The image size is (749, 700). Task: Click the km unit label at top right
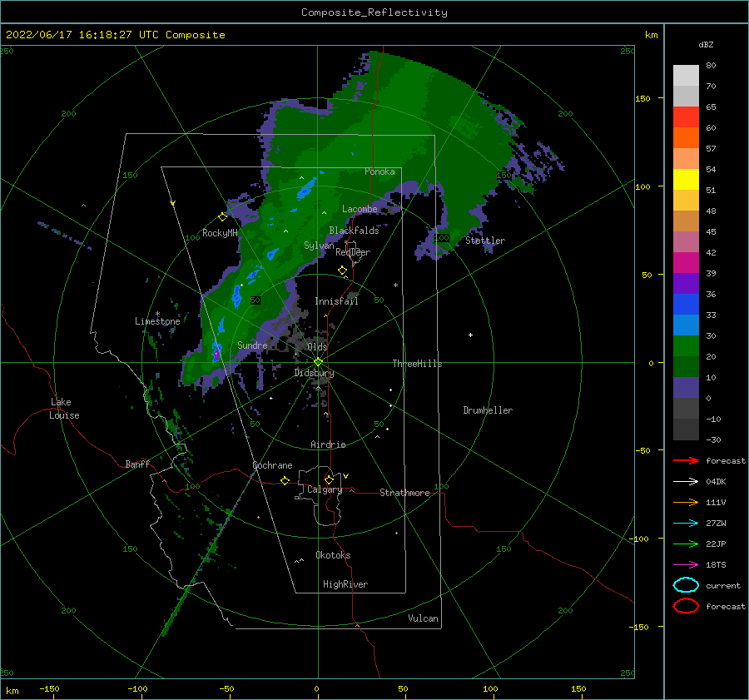pos(651,35)
